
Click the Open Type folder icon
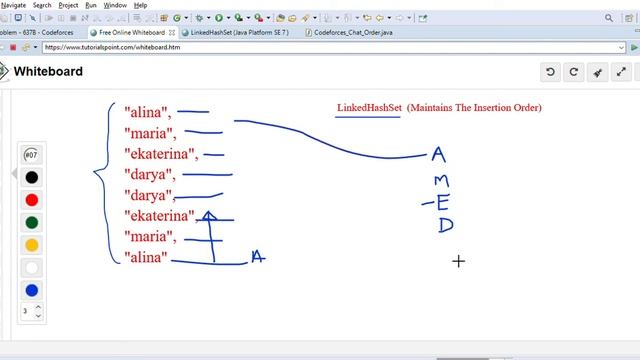tap(280, 18)
